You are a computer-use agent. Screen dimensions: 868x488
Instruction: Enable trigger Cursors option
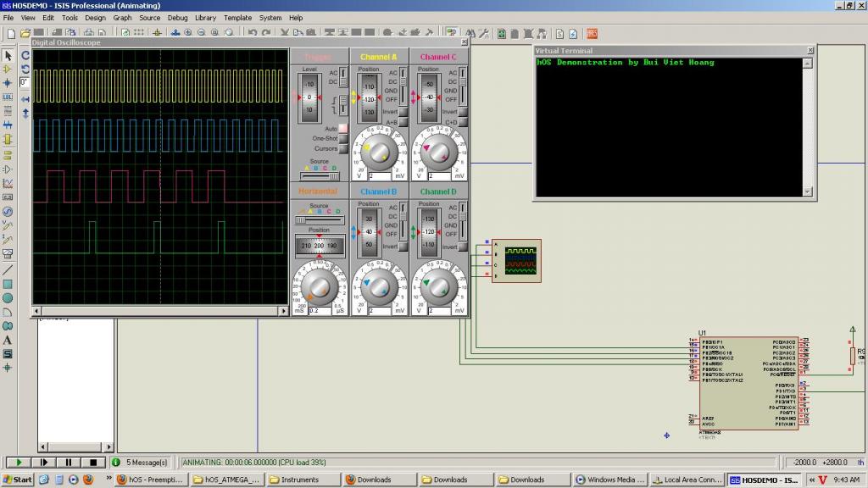[x=343, y=148]
